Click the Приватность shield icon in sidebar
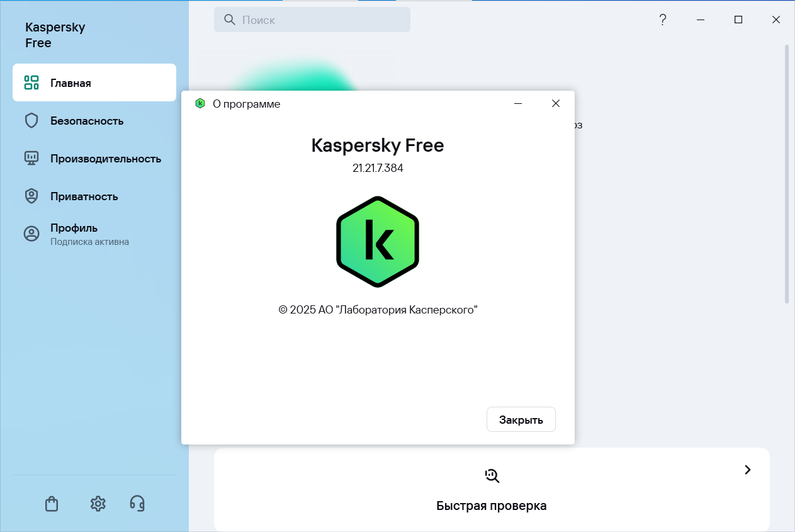This screenshot has height=532, width=795. 31,196
